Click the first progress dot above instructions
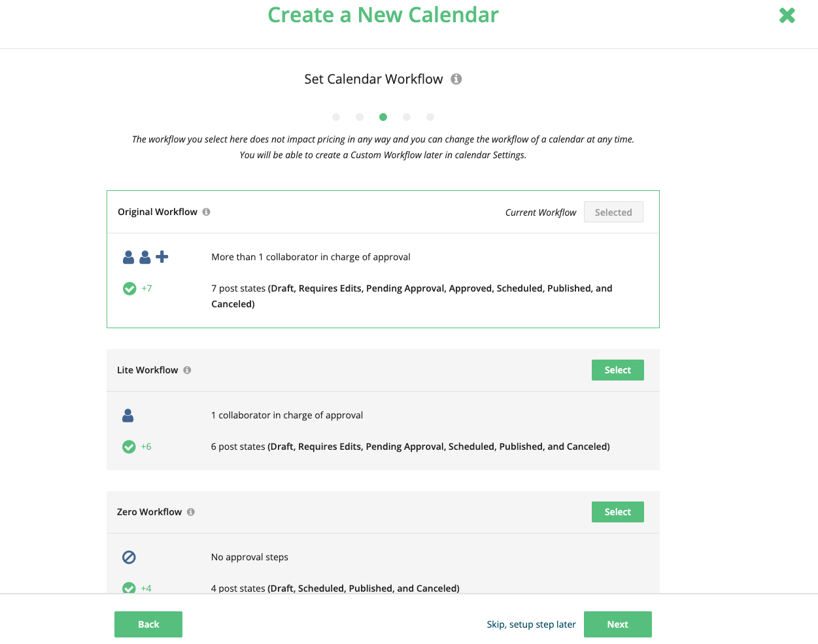Viewport: 818px width, 644px height. pos(336,116)
